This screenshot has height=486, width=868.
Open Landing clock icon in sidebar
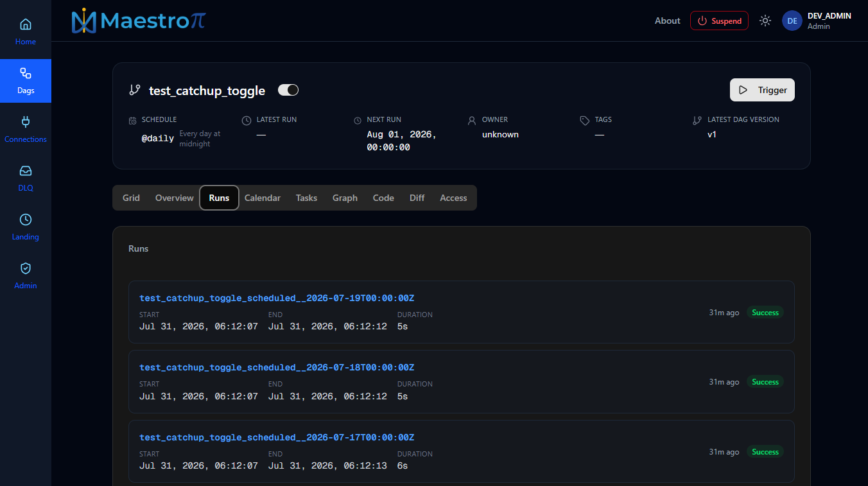(x=26, y=220)
